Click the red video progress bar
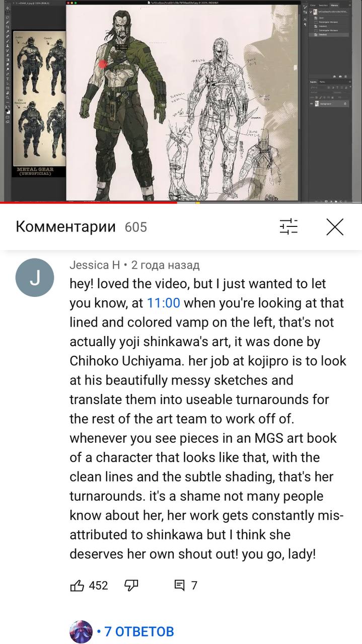Image resolution: width=362 pixels, height=644 pixels. coord(88,203)
